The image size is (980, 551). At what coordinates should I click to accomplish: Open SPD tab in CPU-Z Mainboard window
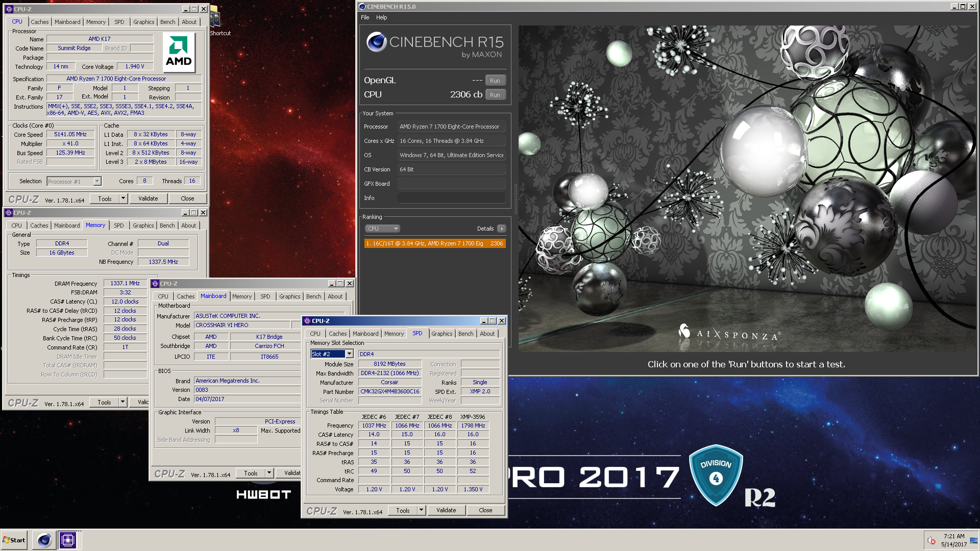click(x=265, y=296)
